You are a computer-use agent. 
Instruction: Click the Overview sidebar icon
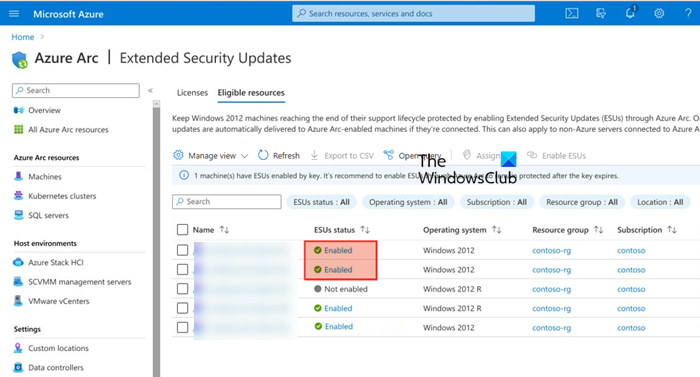tap(18, 110)
